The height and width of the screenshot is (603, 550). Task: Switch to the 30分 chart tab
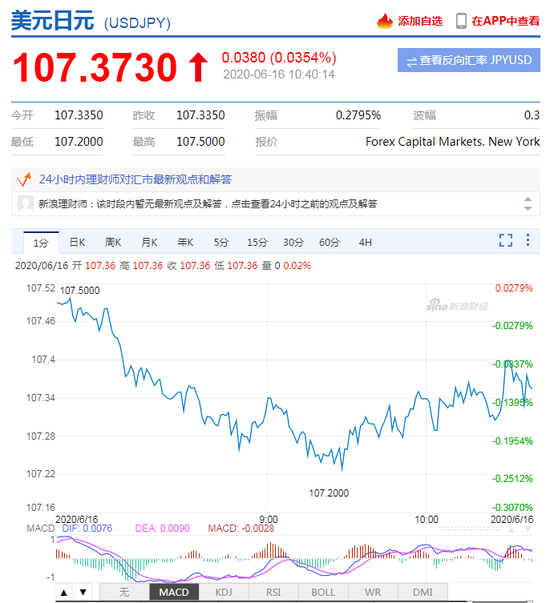[x=293, y=242]
